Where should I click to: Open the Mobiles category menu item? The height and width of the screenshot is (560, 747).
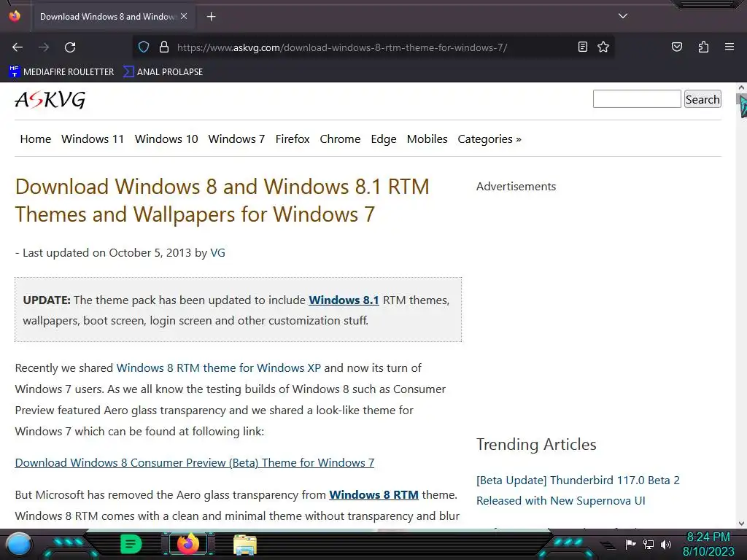tap(427, 139)
